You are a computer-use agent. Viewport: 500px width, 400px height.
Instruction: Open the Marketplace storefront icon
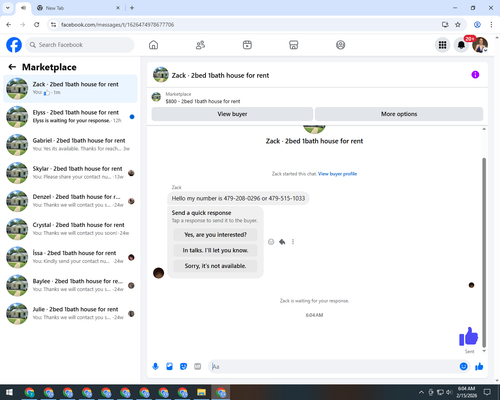pyautogui.click(x=294, y=45)
